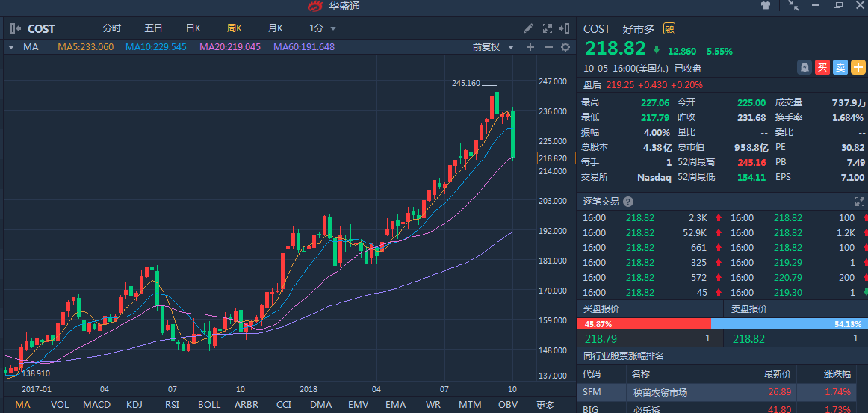Zoom in the chart with plus icon
Viewport: 868px width, 413px height.
(530, 47)
